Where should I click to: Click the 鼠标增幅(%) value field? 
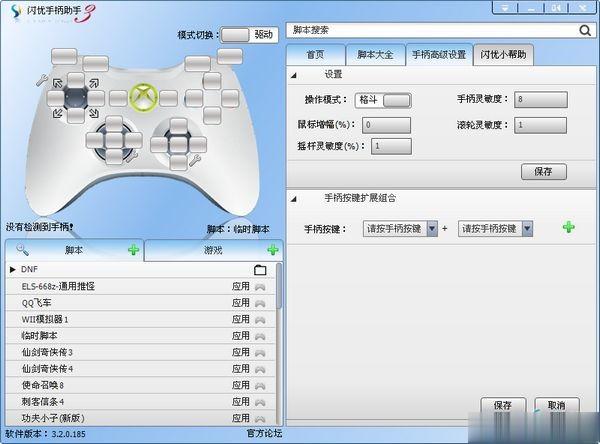386,125
